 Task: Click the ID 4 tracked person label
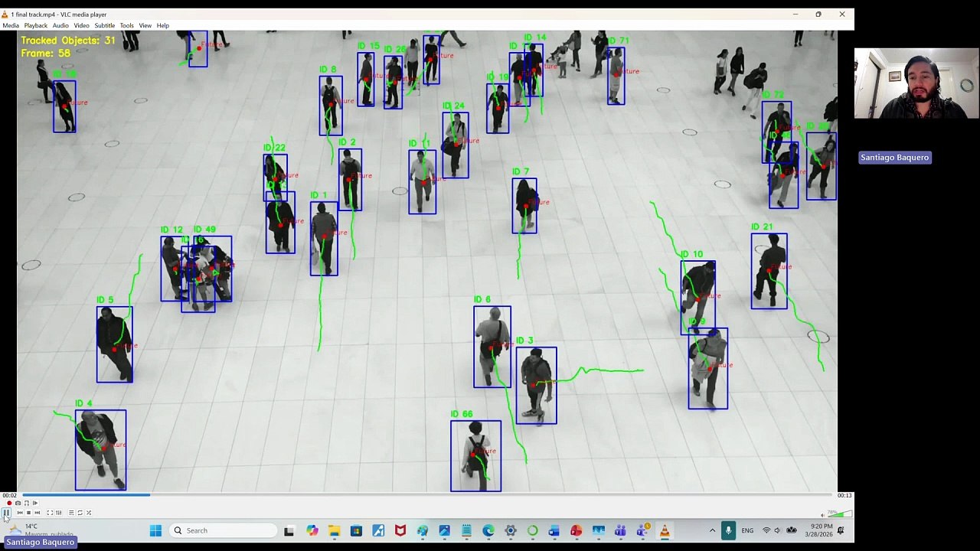pos(83,403)
